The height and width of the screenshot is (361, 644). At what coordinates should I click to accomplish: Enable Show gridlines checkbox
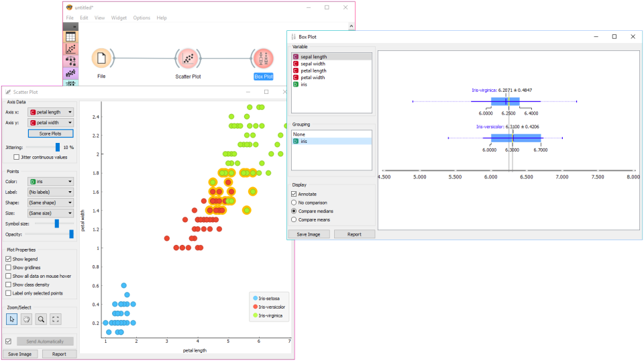pos(8,268)
